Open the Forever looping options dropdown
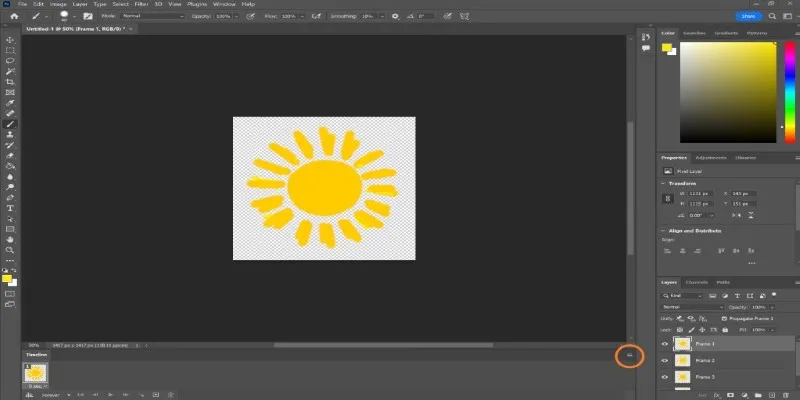Viewport: 800px width, 400px height. [x=56, y=395]
